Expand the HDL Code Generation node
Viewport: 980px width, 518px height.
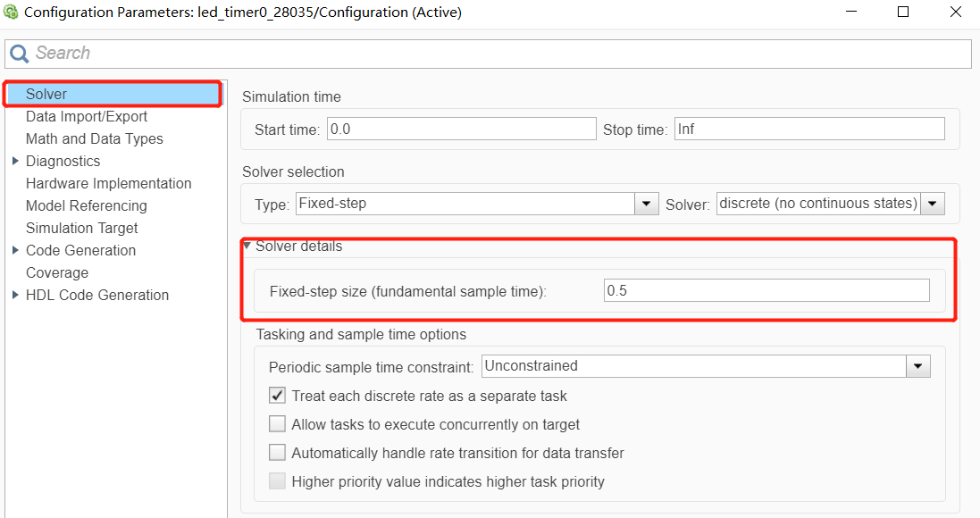click(x=15, y=295)
